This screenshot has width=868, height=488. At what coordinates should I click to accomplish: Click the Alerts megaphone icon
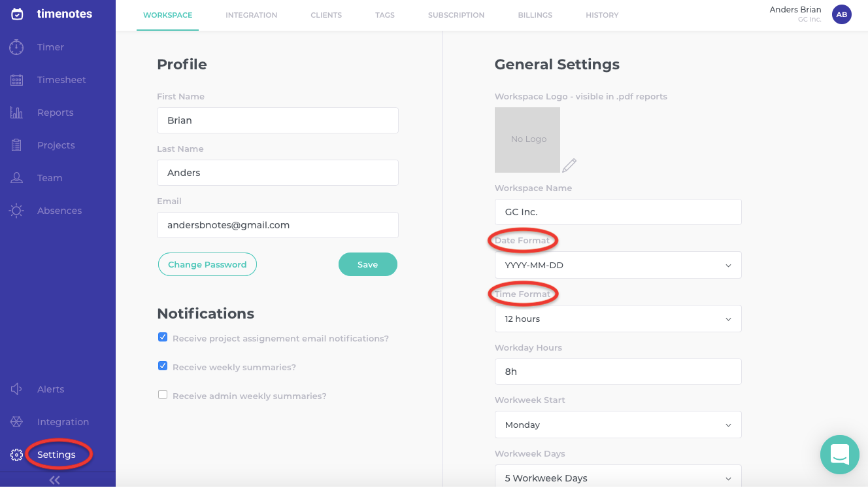[x=16, y=389]
